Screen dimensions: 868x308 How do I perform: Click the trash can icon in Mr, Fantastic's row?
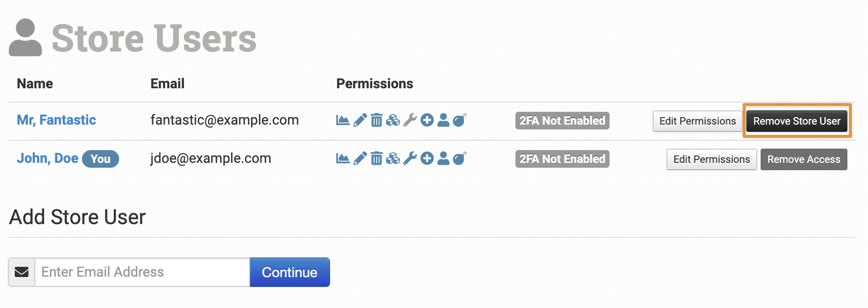(376, 120)
